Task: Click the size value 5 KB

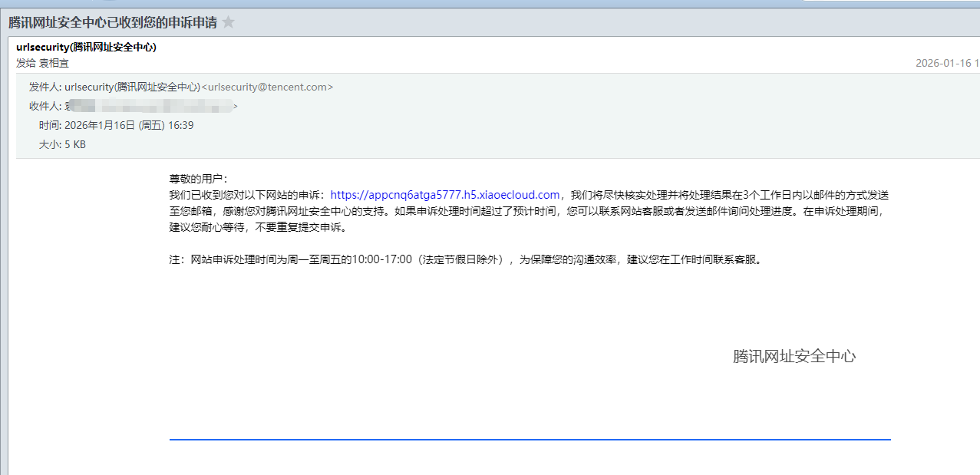Action: pyautogui.click(x=75, y=144)
